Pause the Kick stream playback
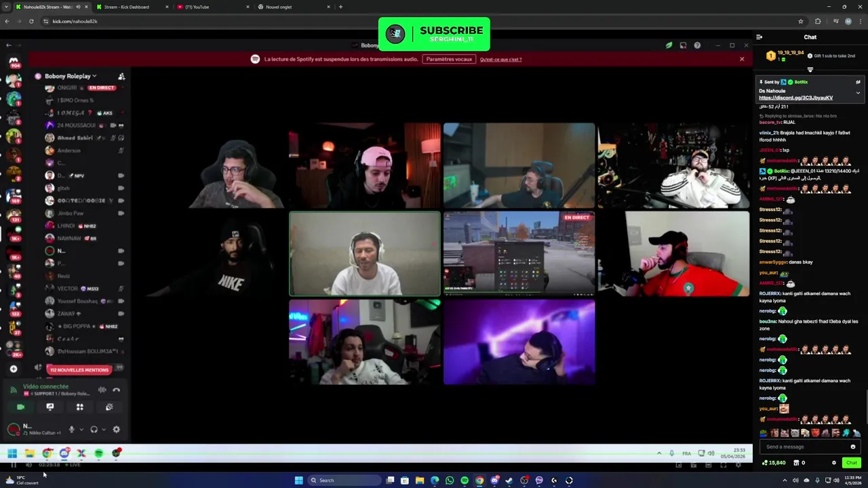The image size is (868, 488). [x=13, y=465]
